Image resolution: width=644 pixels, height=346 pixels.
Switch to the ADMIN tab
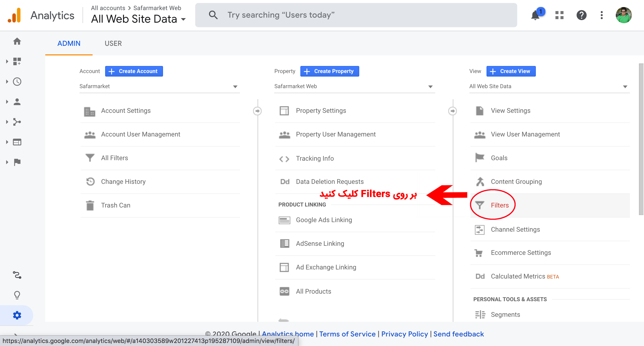(69, 43)
